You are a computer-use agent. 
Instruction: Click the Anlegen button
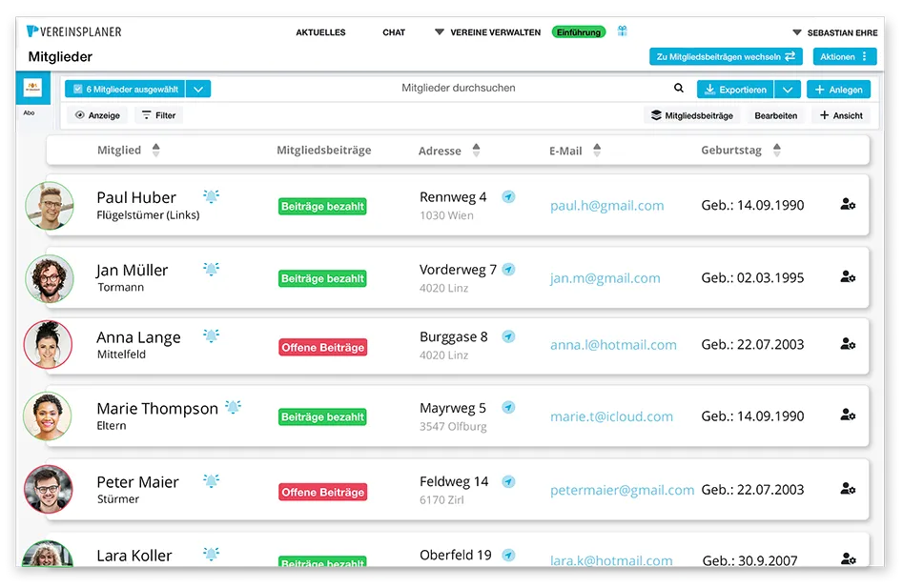click(838, 90)
